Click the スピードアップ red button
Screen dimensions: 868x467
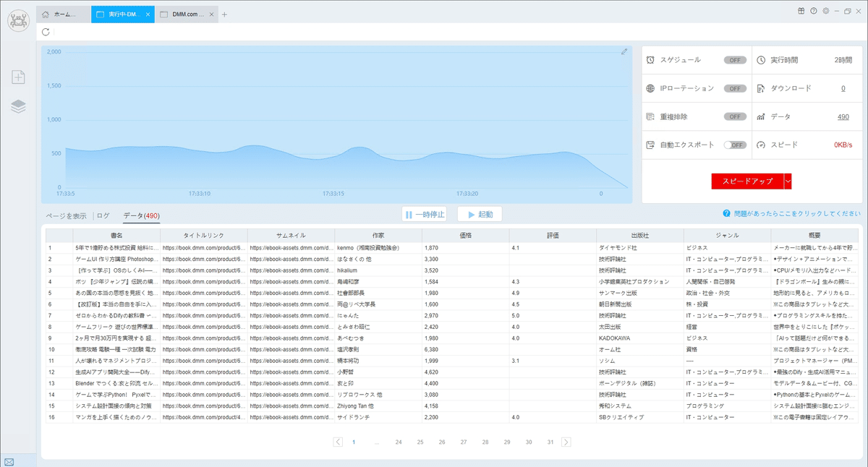[747, 181]
